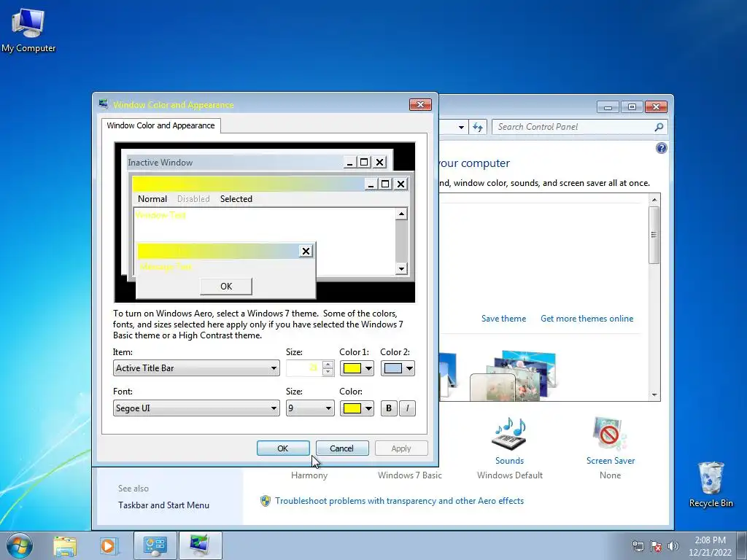Click the Windows 7 Basic theme label
This screenshot has height=560, width=747.
410,475
